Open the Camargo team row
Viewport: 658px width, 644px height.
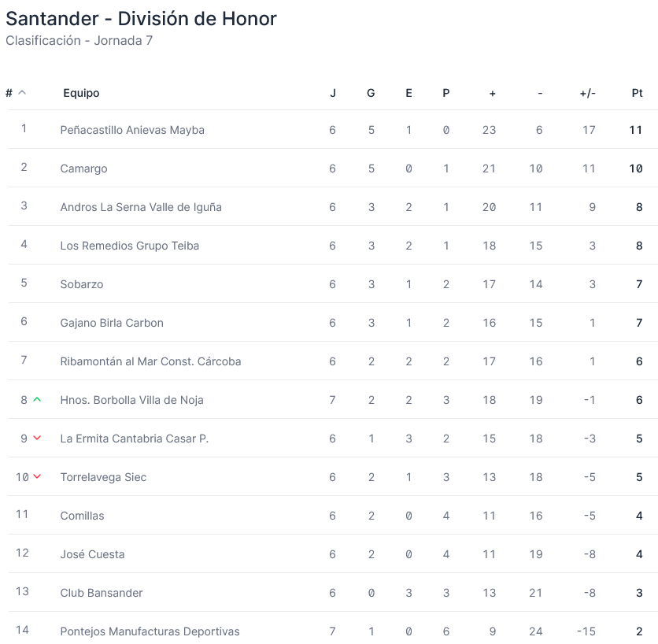pyautogui.click(x=83, y=168)
